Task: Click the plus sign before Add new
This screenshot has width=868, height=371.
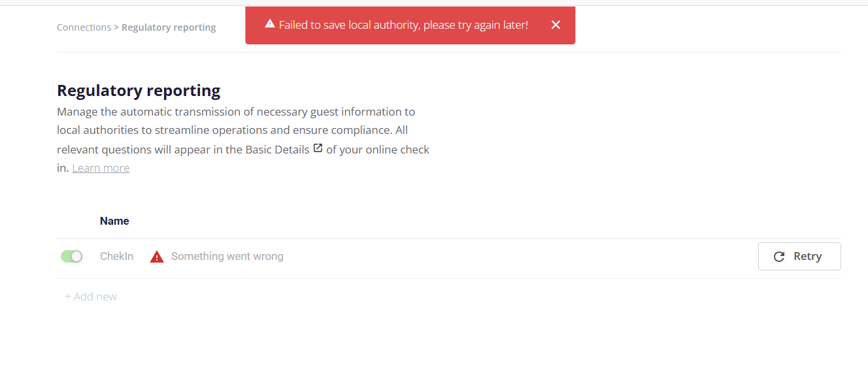Action: coord(68,297)
